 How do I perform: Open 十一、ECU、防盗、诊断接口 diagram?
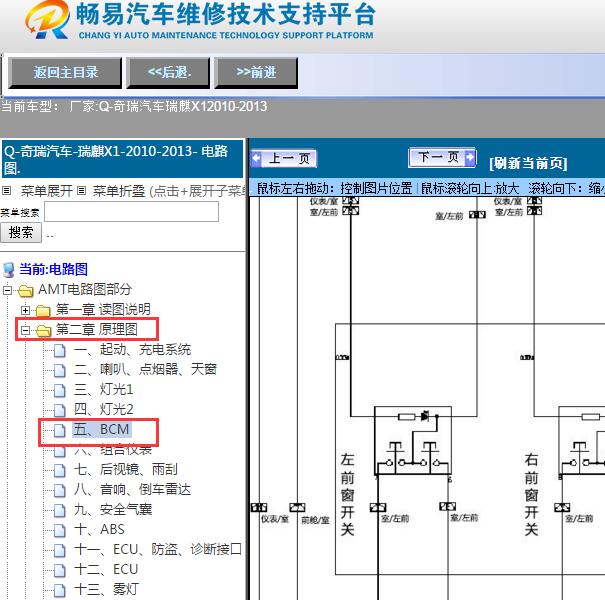click(x=158, y=549)
